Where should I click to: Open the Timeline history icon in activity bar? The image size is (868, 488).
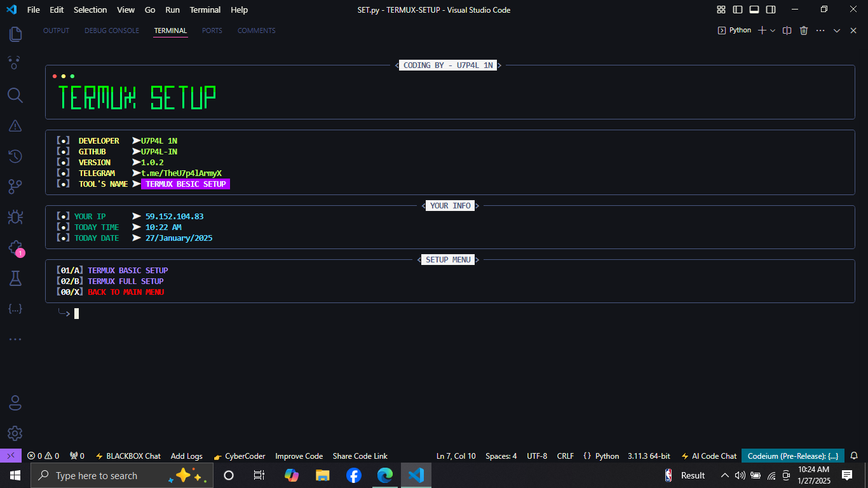pos(15,156)
